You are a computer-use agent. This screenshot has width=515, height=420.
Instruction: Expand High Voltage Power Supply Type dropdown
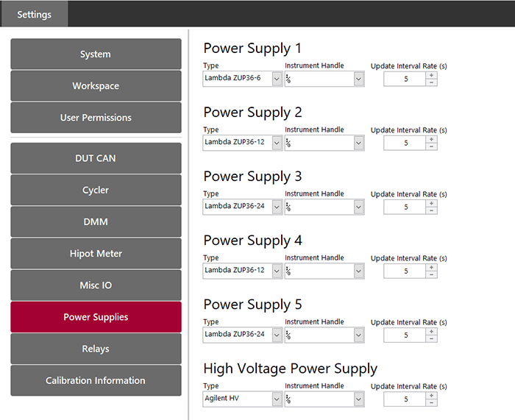point(277,399)
